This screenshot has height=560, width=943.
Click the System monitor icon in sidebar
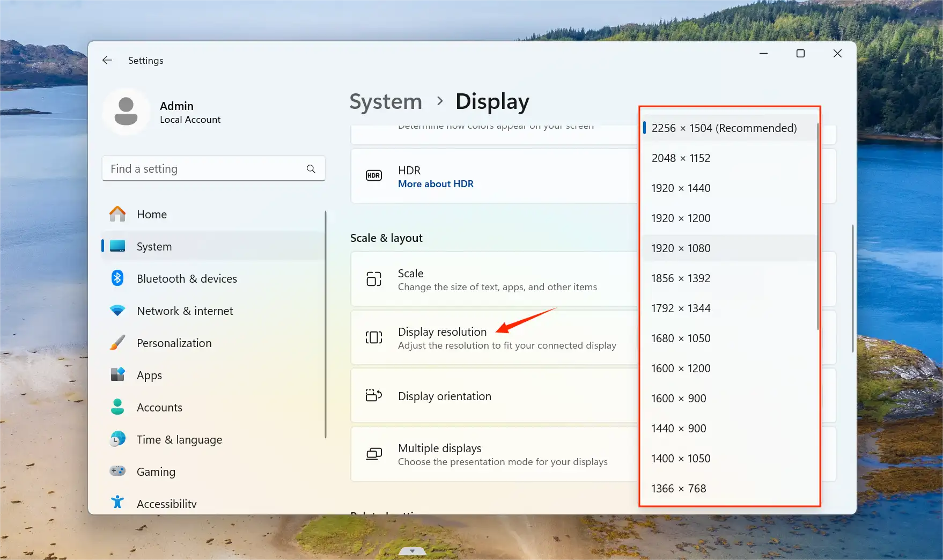(x=117, y=246)
